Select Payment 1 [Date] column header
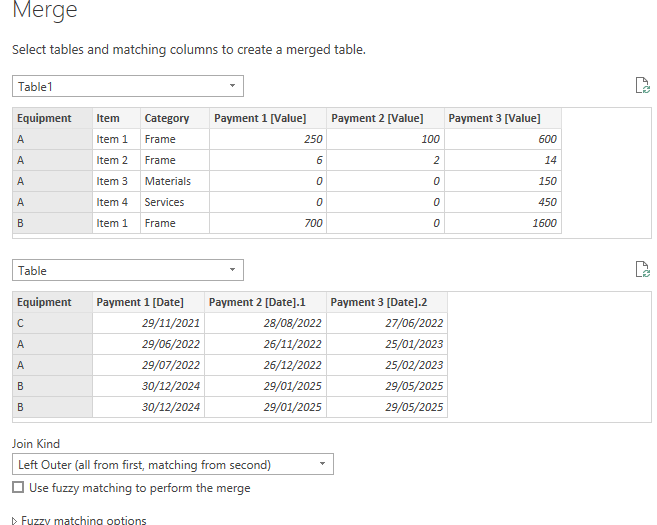The height and width of the screenshot is (525, 657). point(148,302)
